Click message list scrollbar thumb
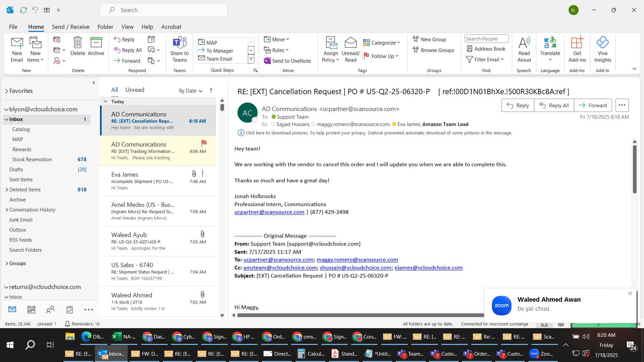 point(222,108)
